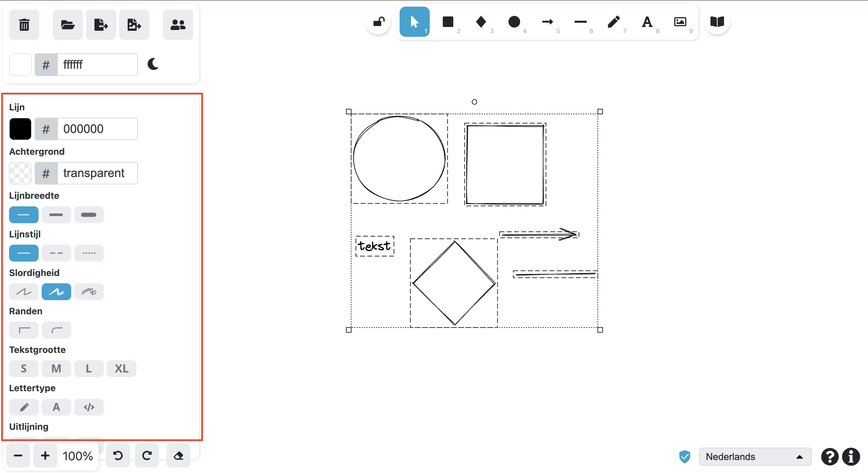Viewport: 868px width, 473px height.
Task: Toggle the canvas lock icon
Action: pos(378,22)
